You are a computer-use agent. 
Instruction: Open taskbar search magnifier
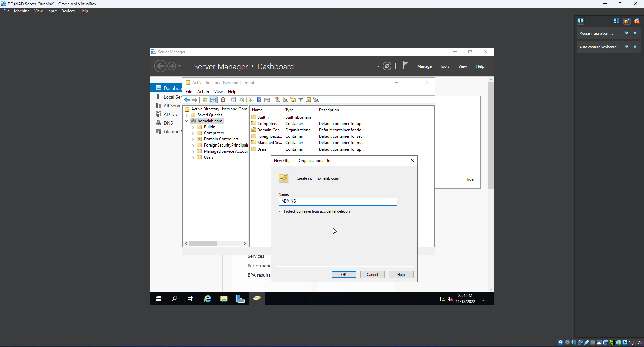174,299
